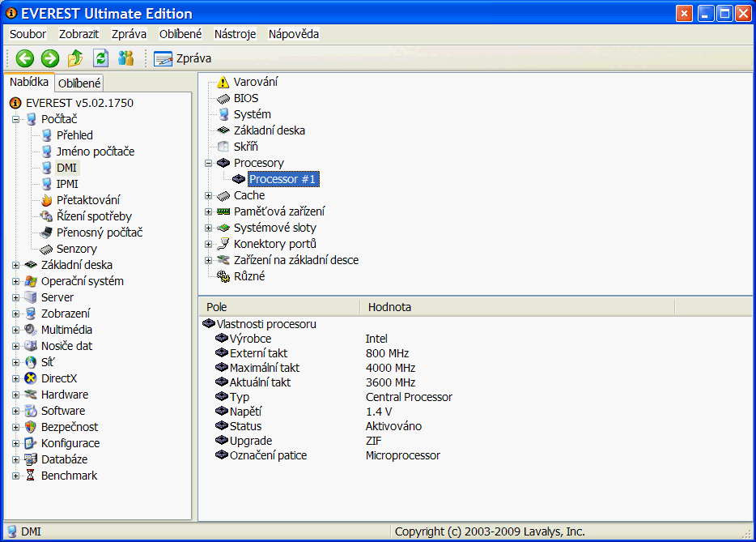Click the users icon in toolbar

coord(125,58)
